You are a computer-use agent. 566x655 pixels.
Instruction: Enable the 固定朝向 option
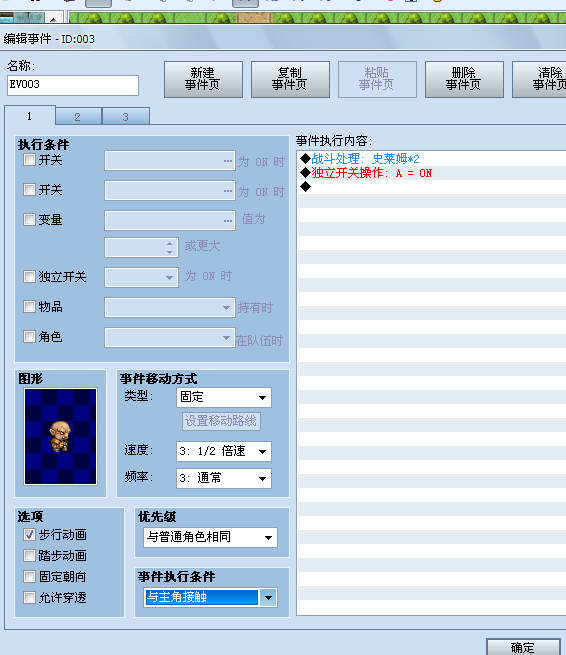pyautogui.click(x=29, y=576)
